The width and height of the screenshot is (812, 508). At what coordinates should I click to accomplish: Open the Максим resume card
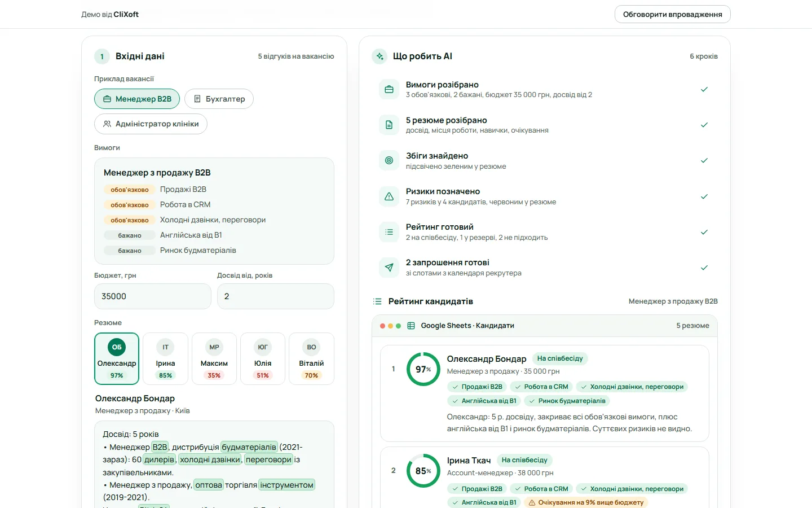click(214, 359)
